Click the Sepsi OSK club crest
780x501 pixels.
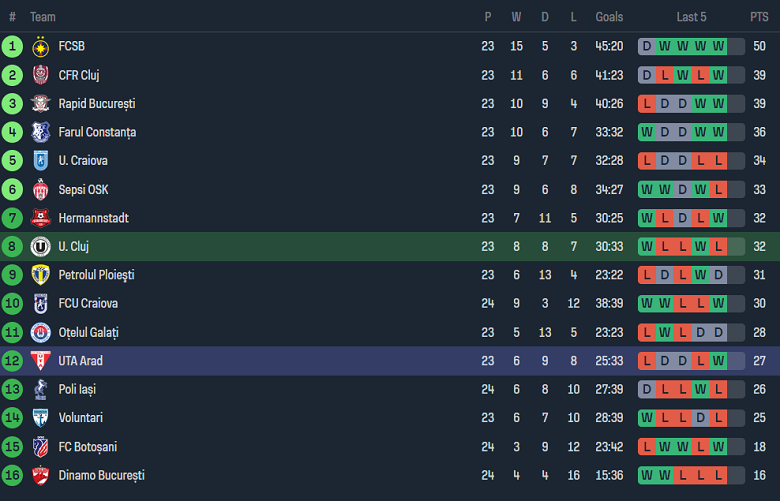[41, 189]
